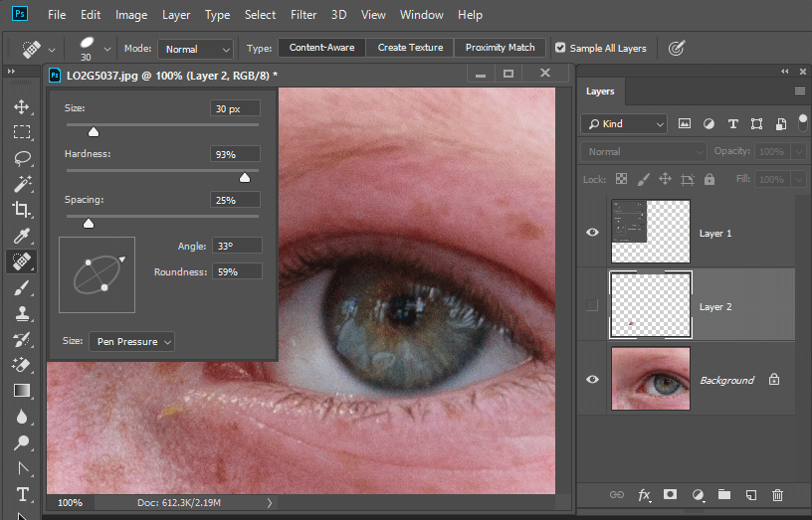
Task: Click the link layers icon
Action: pyautogui.click(x=617, y=495)
